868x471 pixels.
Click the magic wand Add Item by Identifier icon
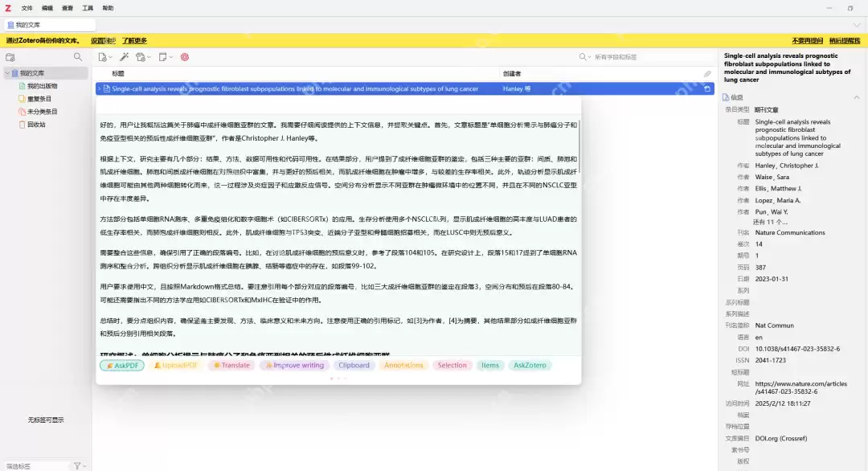(125, 57)
